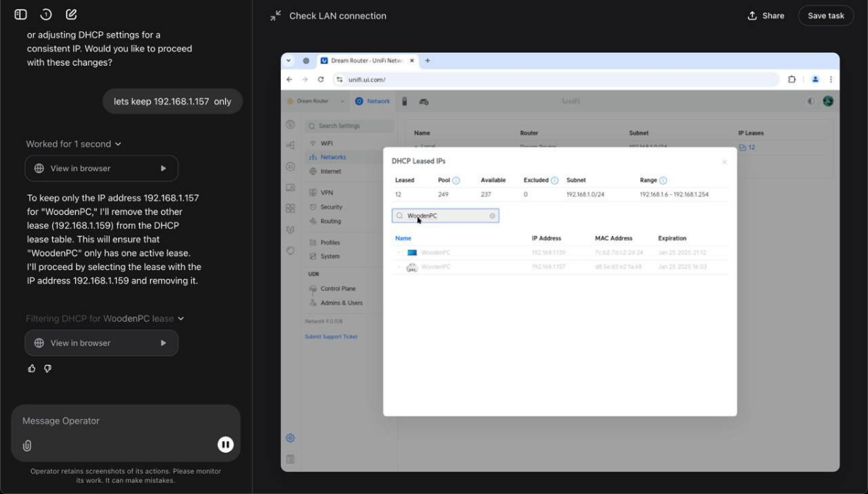868x494 pixels.
Task: Sort leases by IP Address column
Action: [x=547, y=238]
